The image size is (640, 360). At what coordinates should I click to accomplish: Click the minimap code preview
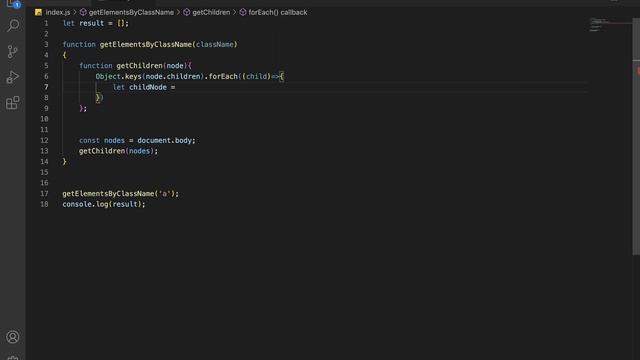(598, 24)
